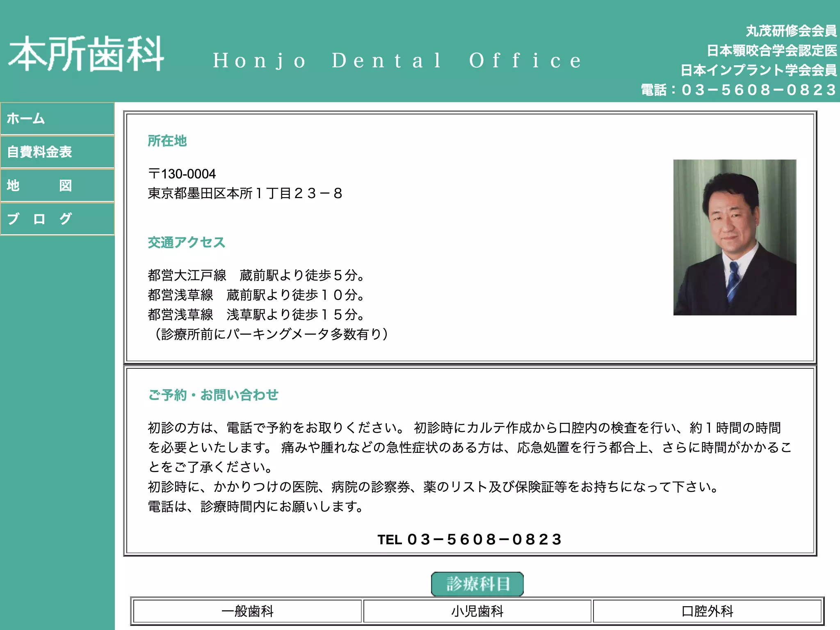Image resolution: width=840 pixels, height=630 pixels.
Task: Go to the 地図 map page
Action: pyautogui.click(x=57, y=186)
